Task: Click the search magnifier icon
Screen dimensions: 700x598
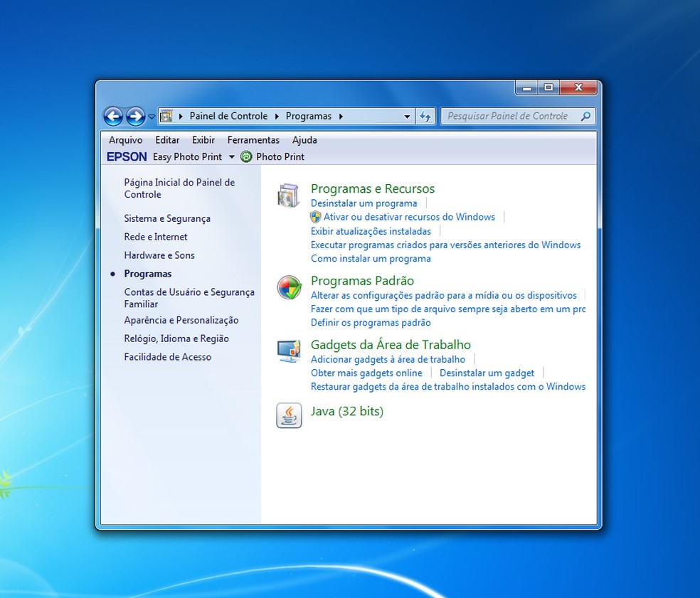Action: coord(585,116)
